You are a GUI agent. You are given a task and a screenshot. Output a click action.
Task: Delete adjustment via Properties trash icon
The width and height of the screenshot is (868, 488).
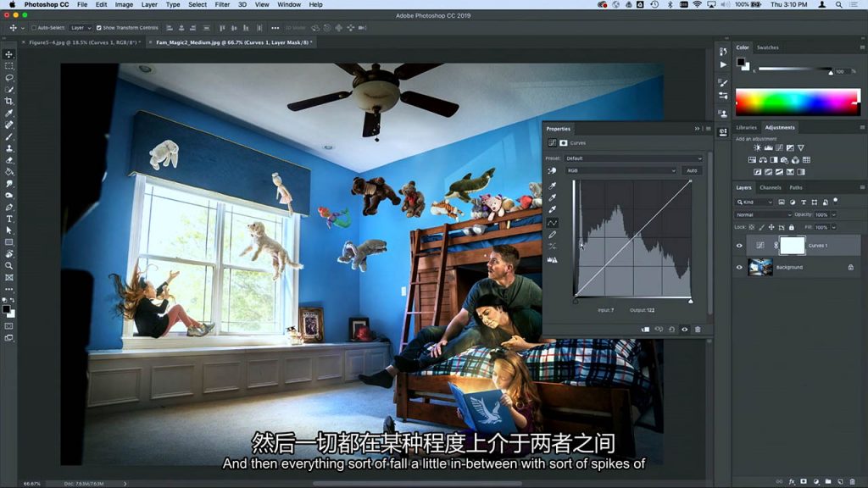coord(698,330)
